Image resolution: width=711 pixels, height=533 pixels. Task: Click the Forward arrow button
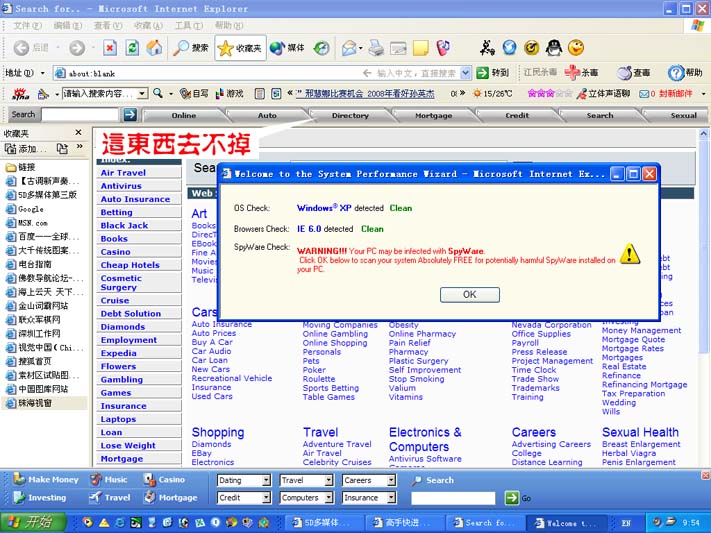[x=77, y=48]
